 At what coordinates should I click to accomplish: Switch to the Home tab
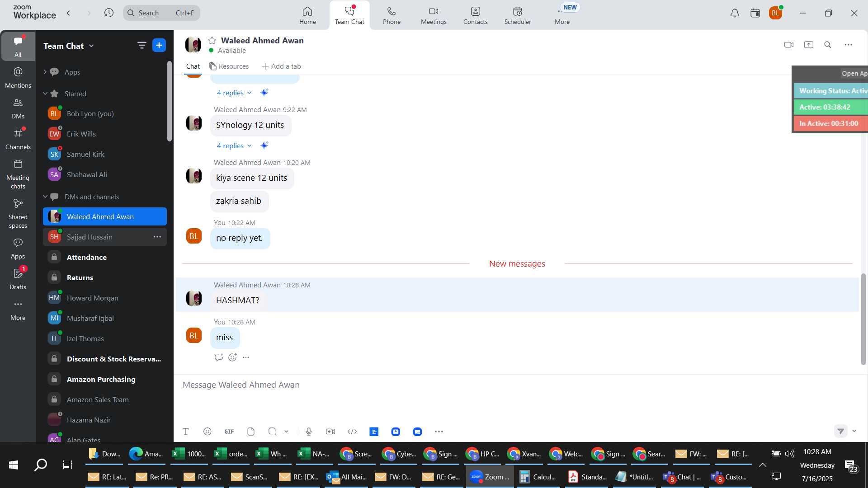(x=307, y=15)
